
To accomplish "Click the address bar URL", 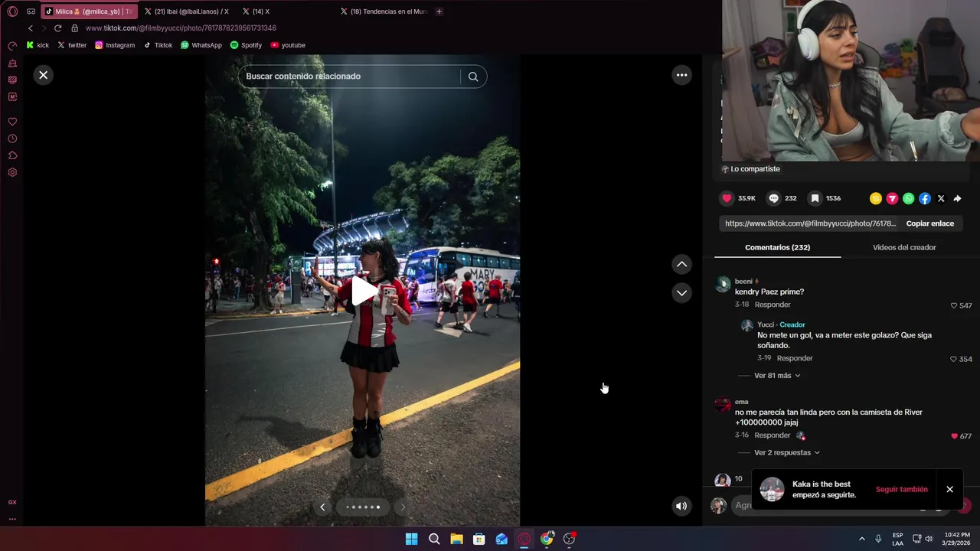I will (181, 28).
